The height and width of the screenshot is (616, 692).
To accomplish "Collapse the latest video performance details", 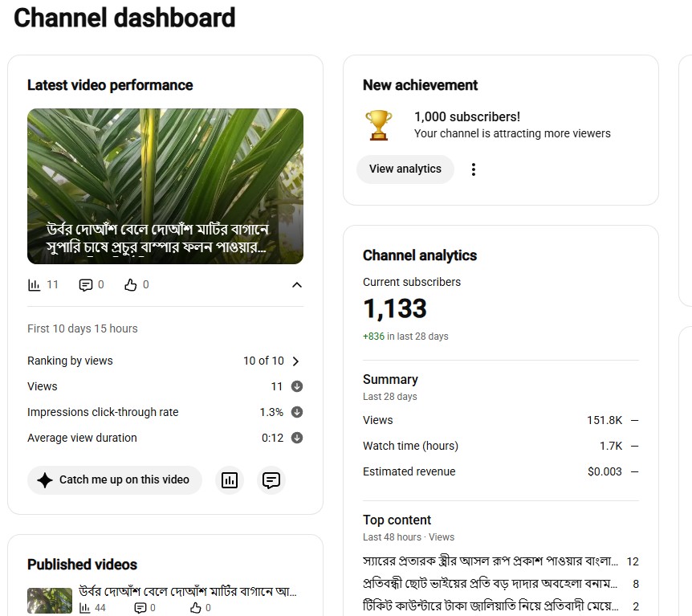I will pos(297,285).
